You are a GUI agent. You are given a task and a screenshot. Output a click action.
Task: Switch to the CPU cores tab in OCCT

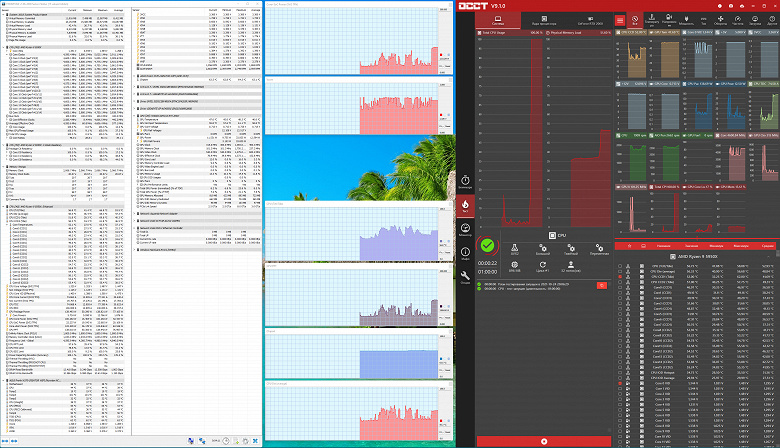544,20
